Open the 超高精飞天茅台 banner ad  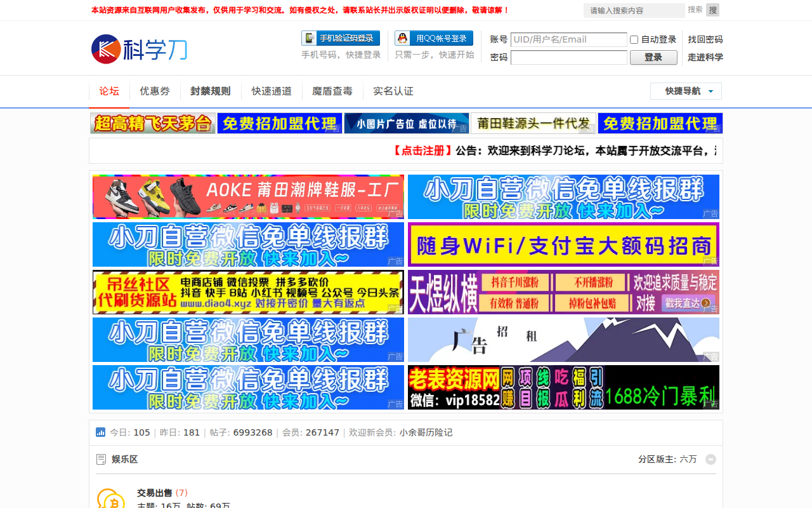(x=153, y=123)
